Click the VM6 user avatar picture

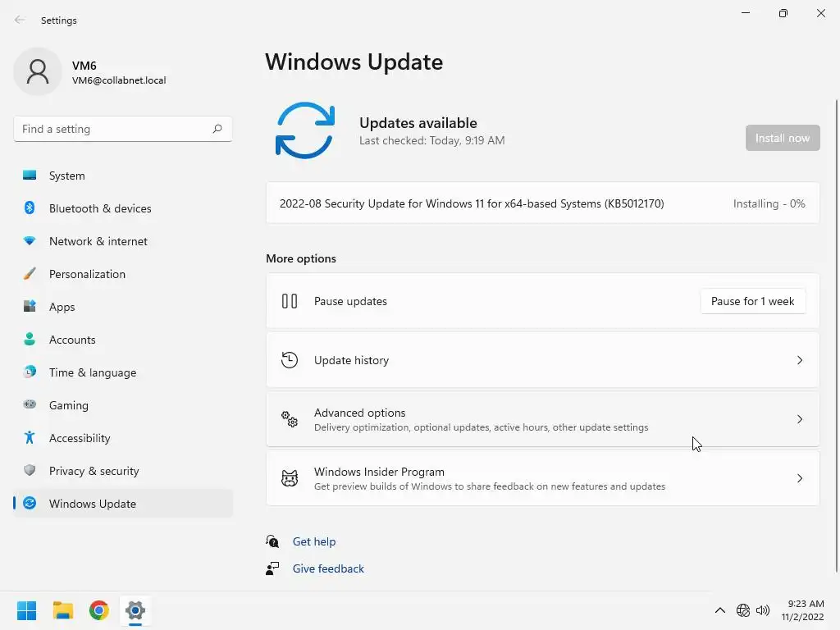(x=38, y=71)
